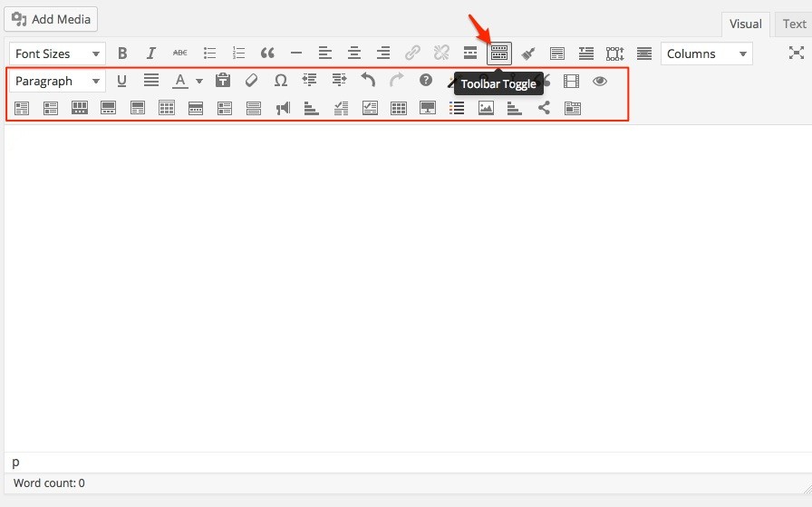Open the Font Sizes dropdown
The width and height of the screenshot is (812, 507).
(57, 54)
